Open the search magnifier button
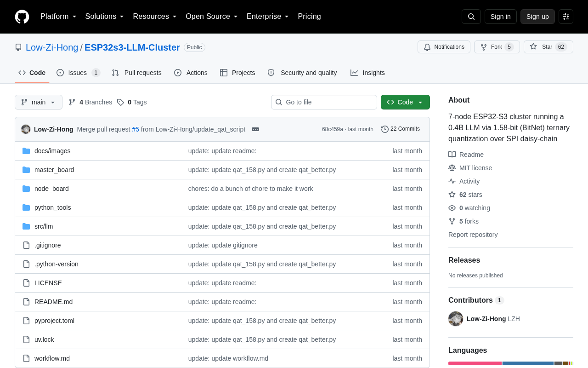This screenshot has width=588, height=368. (471, 17)
